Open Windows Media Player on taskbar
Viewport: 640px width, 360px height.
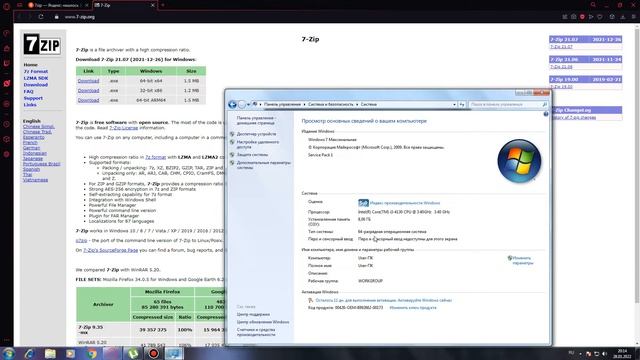pos(71,353)
